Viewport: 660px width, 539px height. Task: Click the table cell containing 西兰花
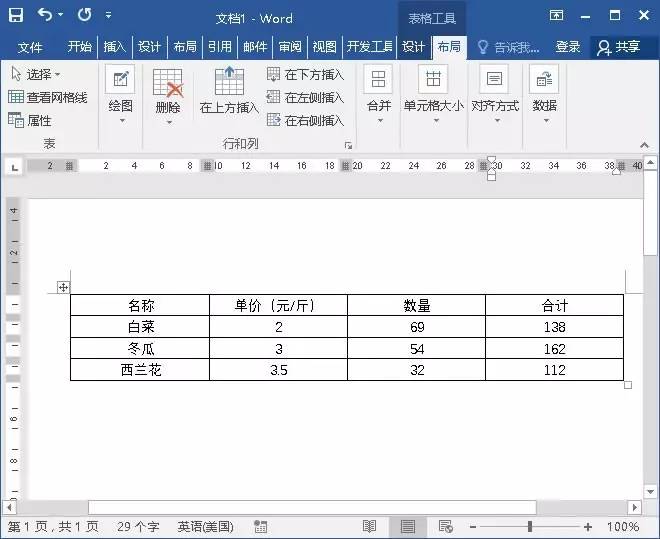140,370
